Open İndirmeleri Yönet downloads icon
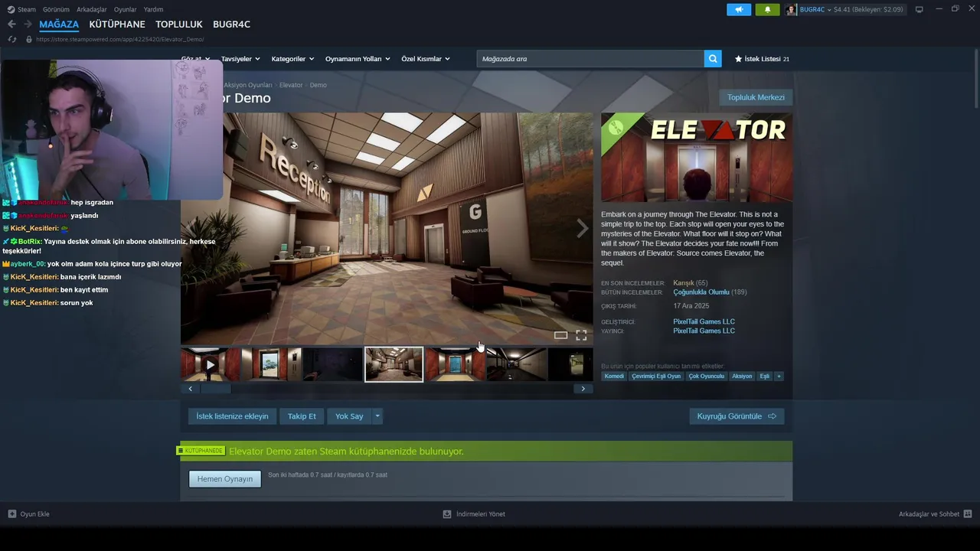Screen dimensions: 980x551 pyautogui.click(x=447, y=514)
